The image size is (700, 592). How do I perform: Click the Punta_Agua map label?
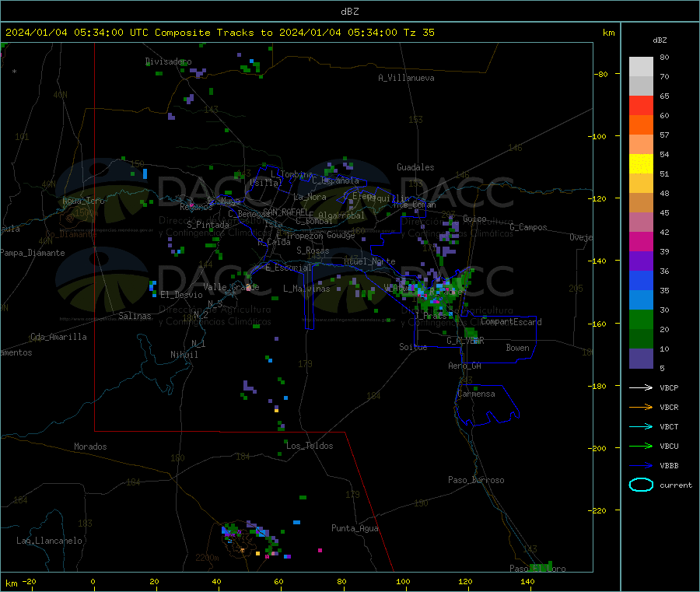tap(355, 528)
